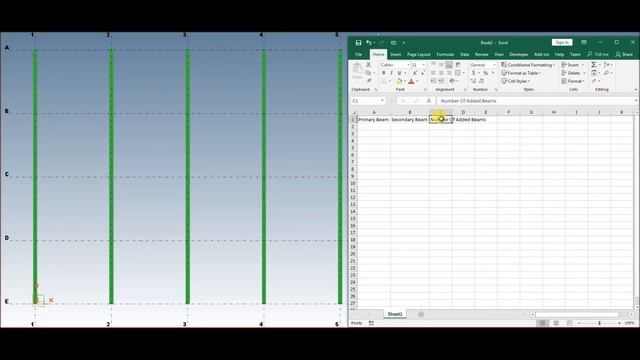Open the font name dropdown showing Calibri
The height and width of the screenshot is (360, 640).
point(409,65)
